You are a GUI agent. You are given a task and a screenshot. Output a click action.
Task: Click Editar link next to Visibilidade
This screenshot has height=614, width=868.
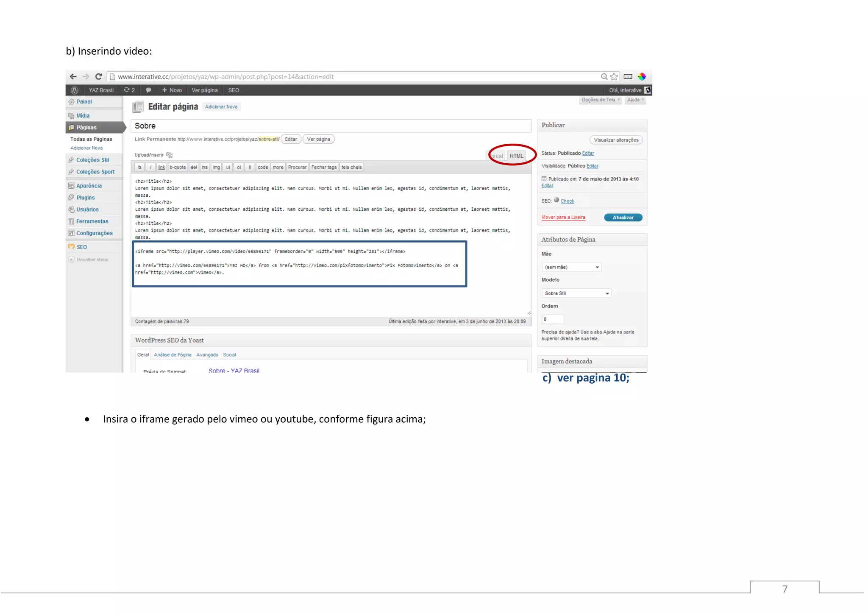(592, 166)
